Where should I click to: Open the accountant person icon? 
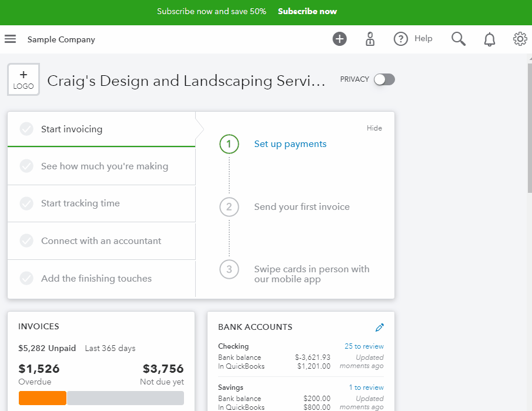pos(370,39)
